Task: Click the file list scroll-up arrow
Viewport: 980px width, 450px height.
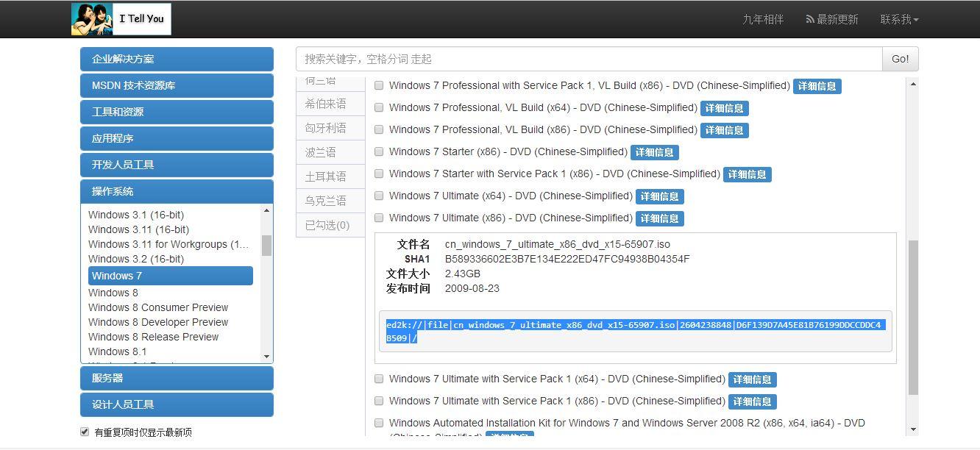Action: coord(913,85)
